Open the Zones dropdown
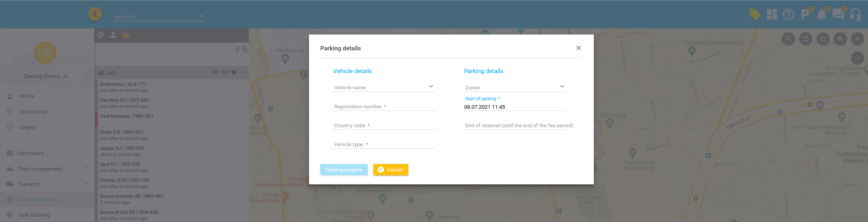The height and width of the screenshot is (222, 868). coord(514,87)
